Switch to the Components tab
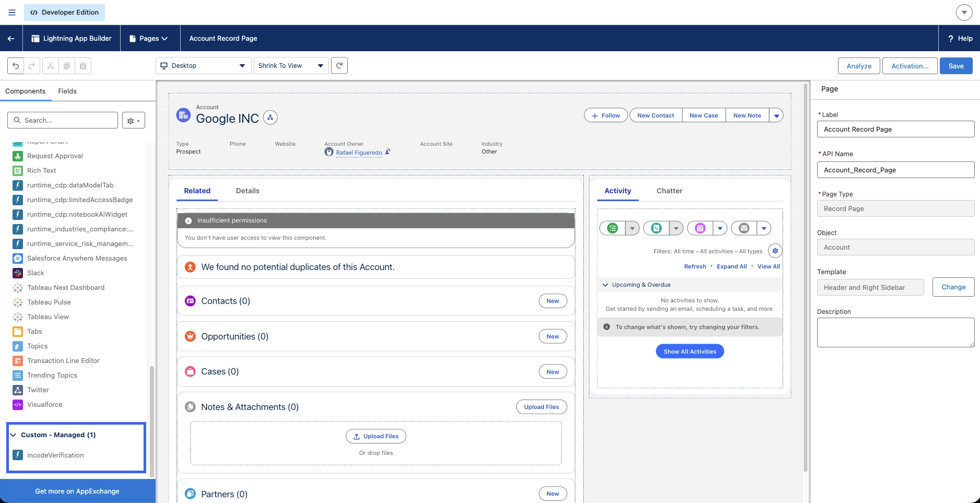The width and height of the screenshot is (980, 503). coord(26,91)
